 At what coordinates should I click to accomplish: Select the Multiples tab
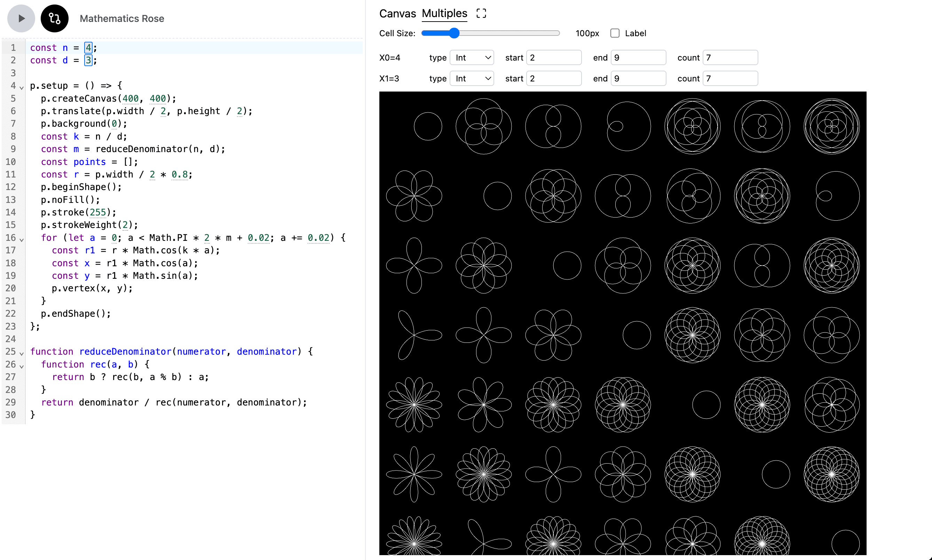(x=444, y=14)
